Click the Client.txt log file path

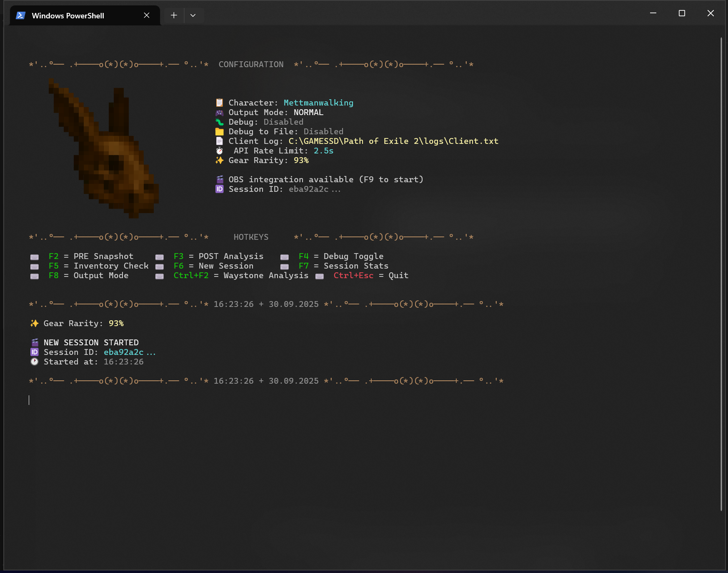pos(393,141)
